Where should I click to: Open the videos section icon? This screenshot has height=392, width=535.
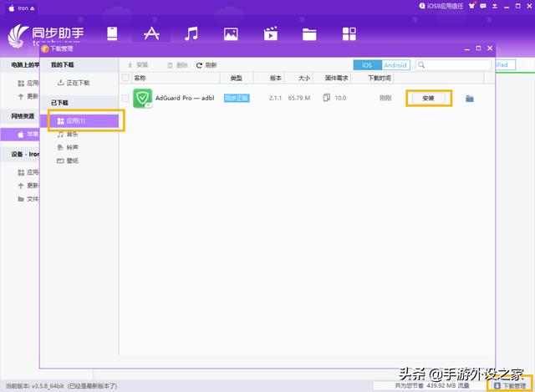coord(271,33)
